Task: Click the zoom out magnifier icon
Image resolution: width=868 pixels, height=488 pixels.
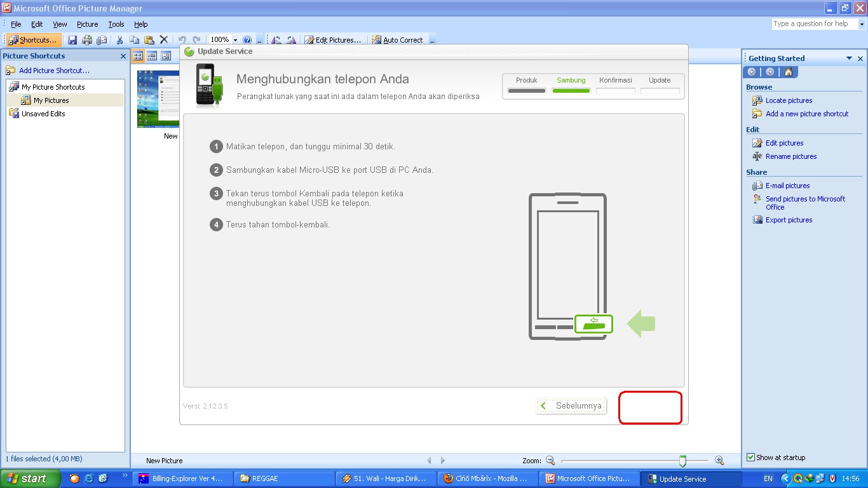Action: (550, 461)
